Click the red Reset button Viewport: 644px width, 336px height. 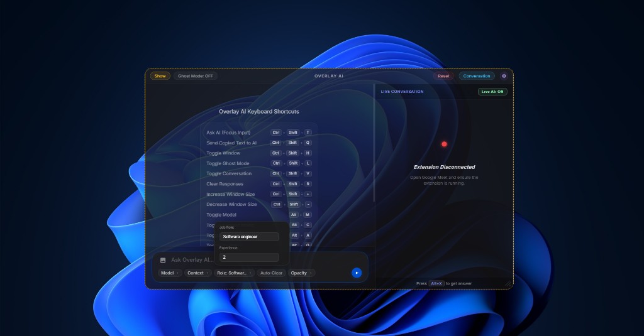pos(443,76)
